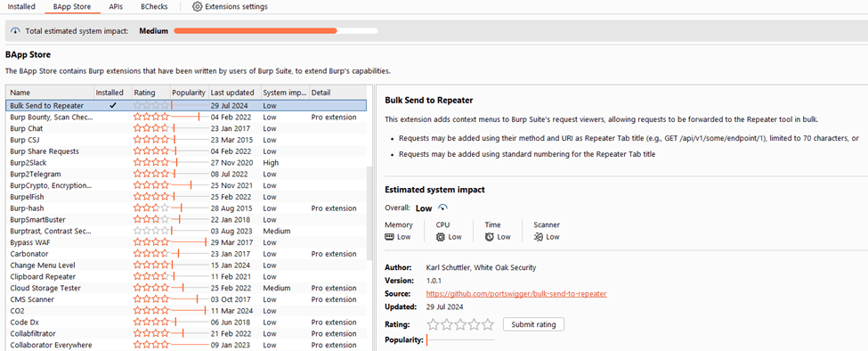Sort the list by Last updated column

pos(233,93)
